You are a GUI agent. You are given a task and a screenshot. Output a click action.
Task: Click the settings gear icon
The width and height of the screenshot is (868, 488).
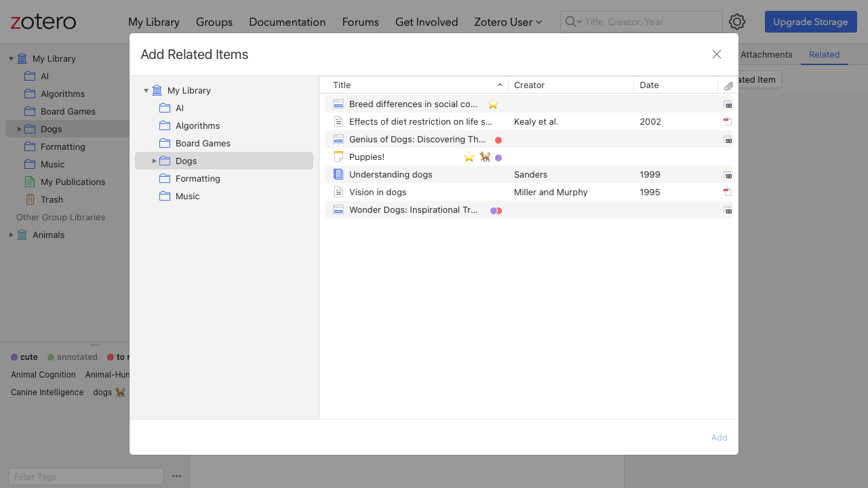737,22
